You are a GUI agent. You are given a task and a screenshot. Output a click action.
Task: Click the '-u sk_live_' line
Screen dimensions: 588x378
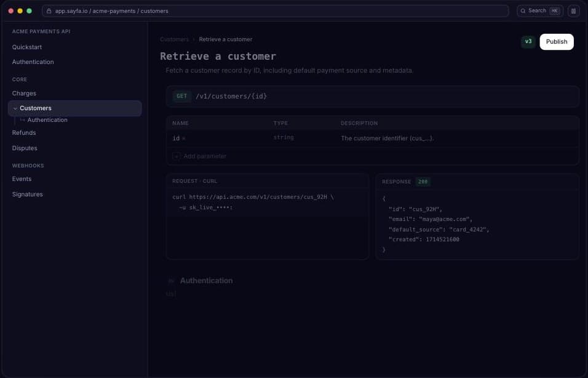click(x=206, y=207)
